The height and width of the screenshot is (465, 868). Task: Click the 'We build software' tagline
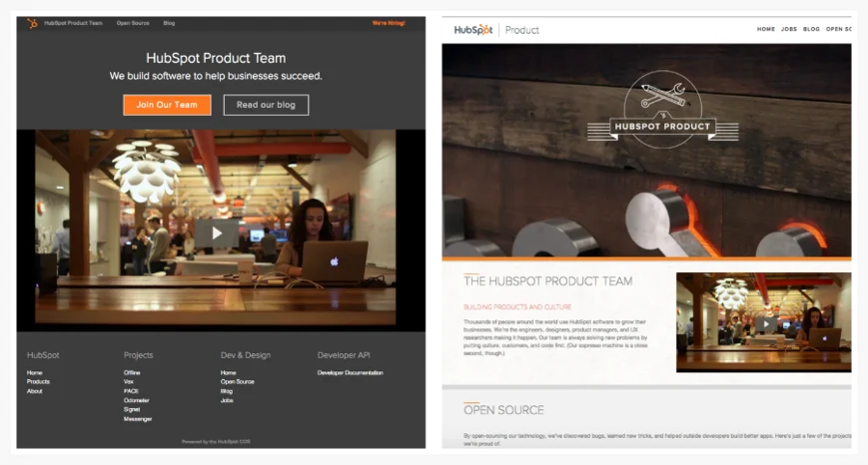click(216, 76)
